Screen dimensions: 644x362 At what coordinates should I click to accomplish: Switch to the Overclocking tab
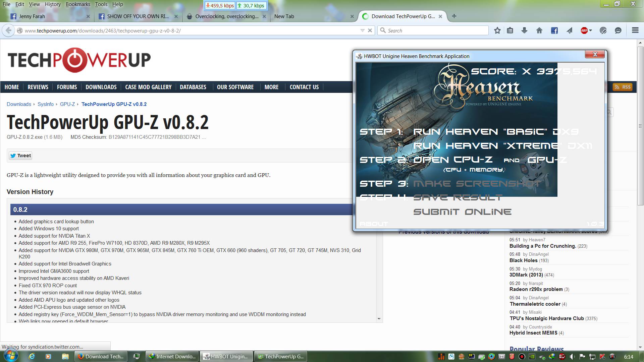[x=226, y=16]
